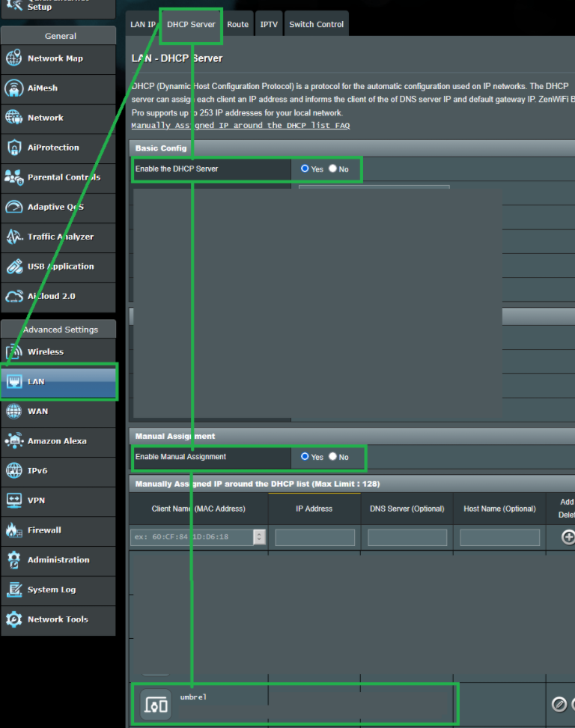Click the Traffic Analyzer label
Viewport: 575px width, 728px height.
click(x=61, y=237)
